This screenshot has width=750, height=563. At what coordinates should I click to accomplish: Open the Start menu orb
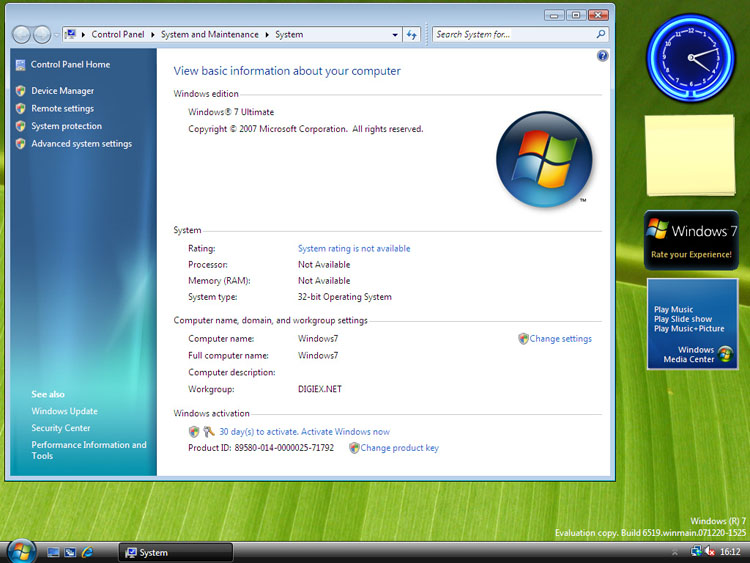click(x=22, y=551)
